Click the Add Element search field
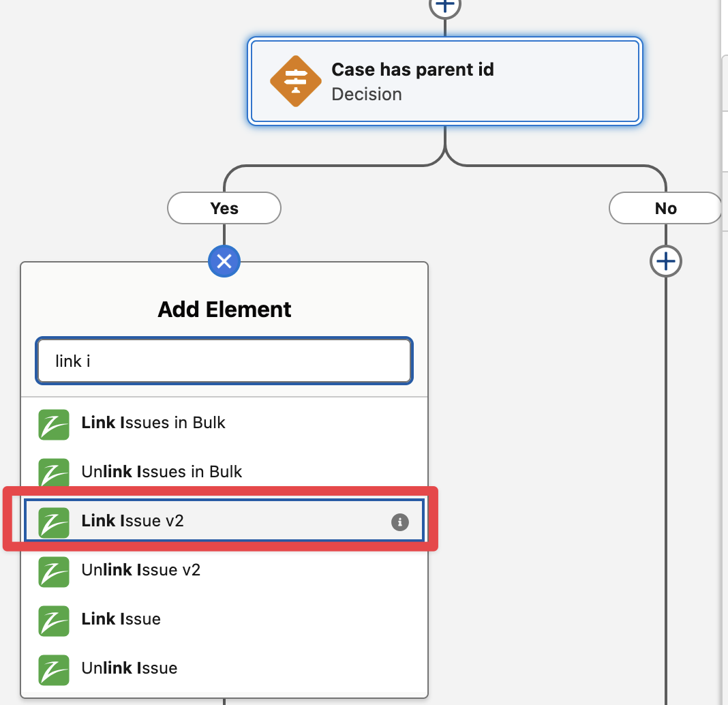This screenshot has height=705, width=728. coord(224,361)
